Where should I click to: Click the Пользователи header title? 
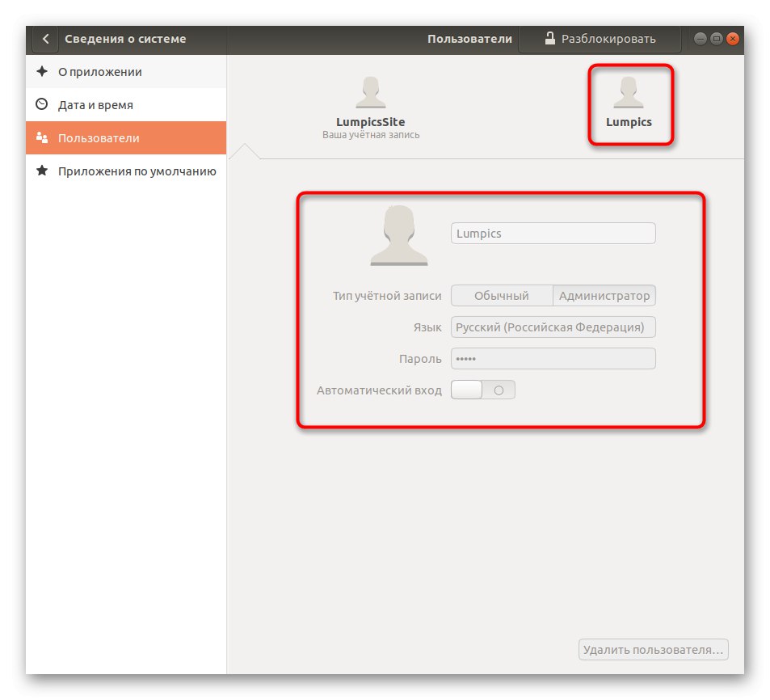(469, 39)
